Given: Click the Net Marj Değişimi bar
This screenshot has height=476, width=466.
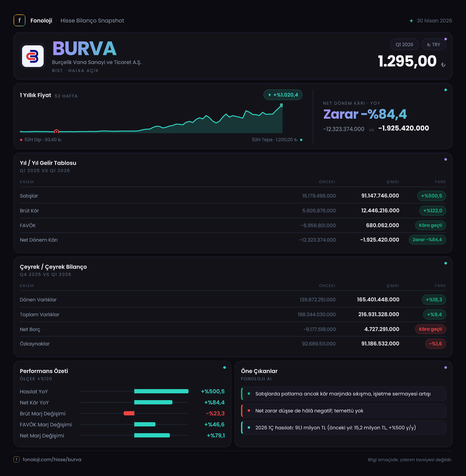Looking at the screenshot, I should (x=152, y=435).
